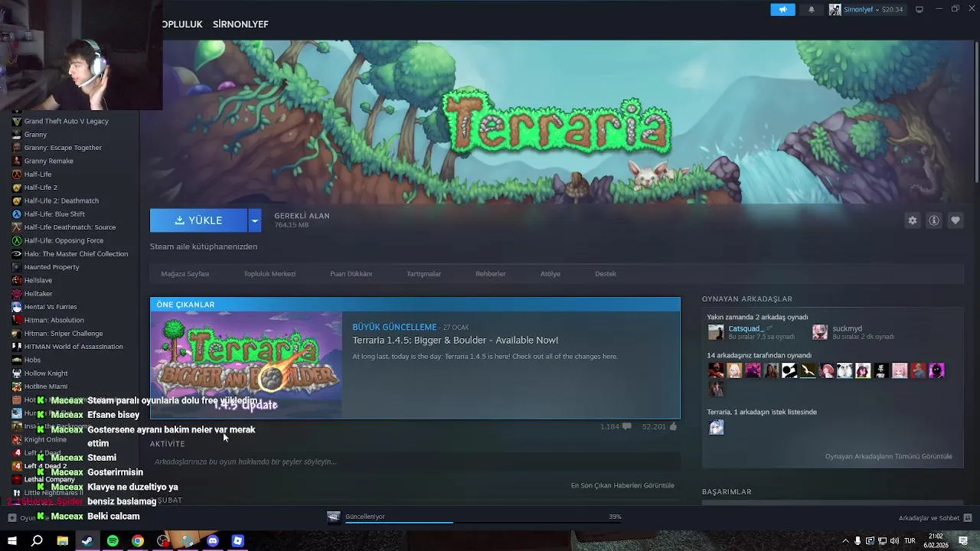
Task: Open friend Catsquad_ profile
Action: coord(746,329)
